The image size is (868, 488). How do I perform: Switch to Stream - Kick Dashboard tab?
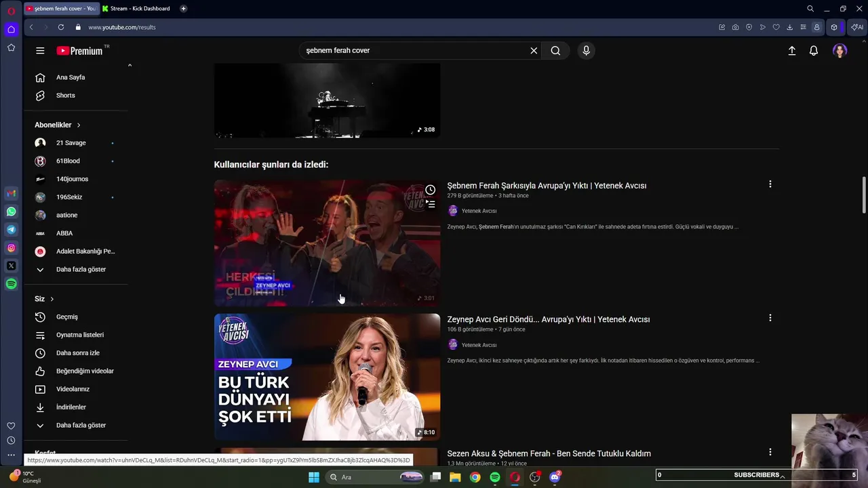[x=139, y=9]
